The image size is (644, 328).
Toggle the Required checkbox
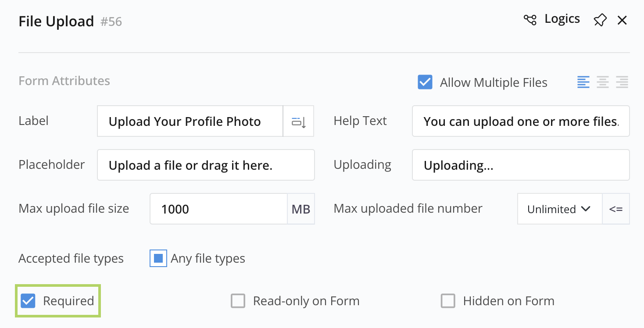click(28, 301)
